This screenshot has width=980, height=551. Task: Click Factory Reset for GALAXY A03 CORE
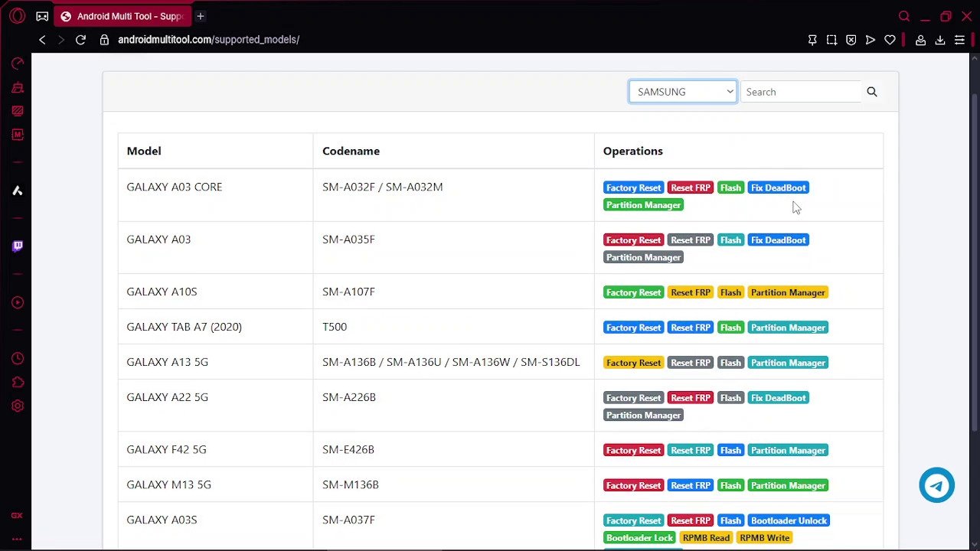click(633, 187)
